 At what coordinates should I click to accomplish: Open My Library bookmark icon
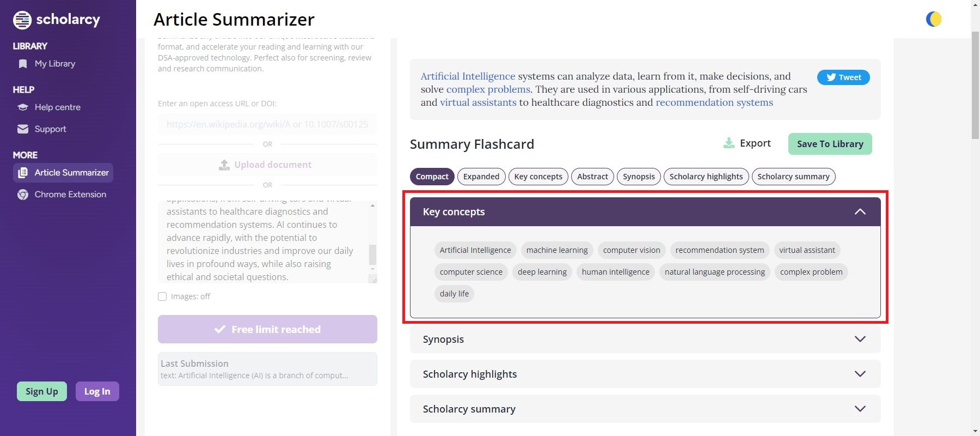23,64
